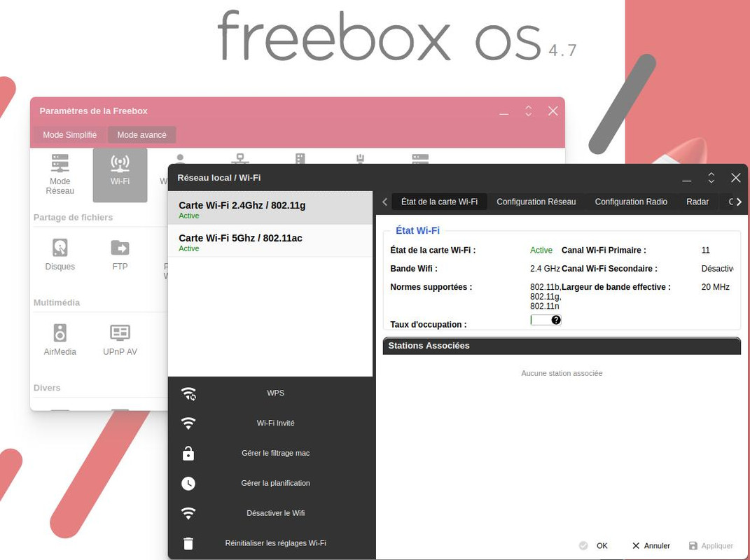Click the padlock icon for mac filtering
Viewport: 750px width, 560px height.
coord(188,454)
